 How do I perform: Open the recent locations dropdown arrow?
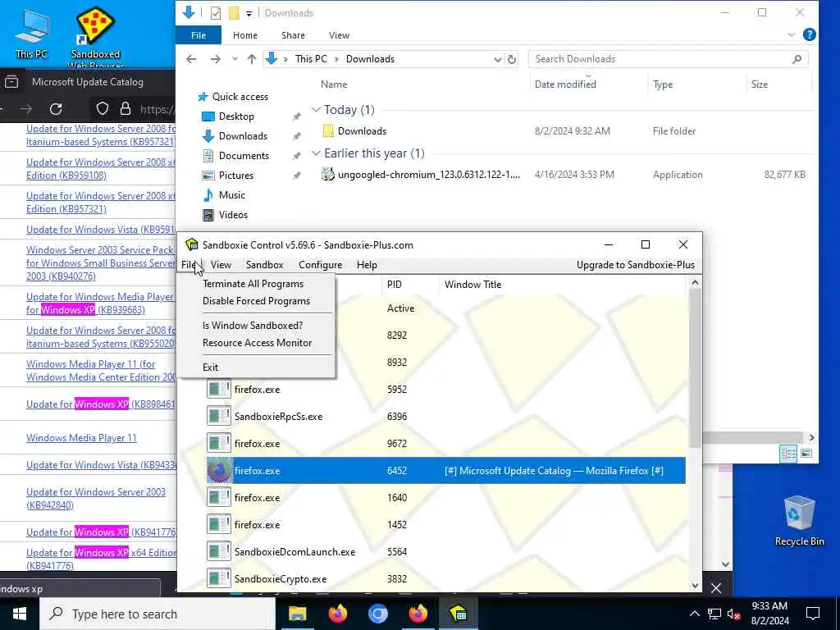coord(235,59)
